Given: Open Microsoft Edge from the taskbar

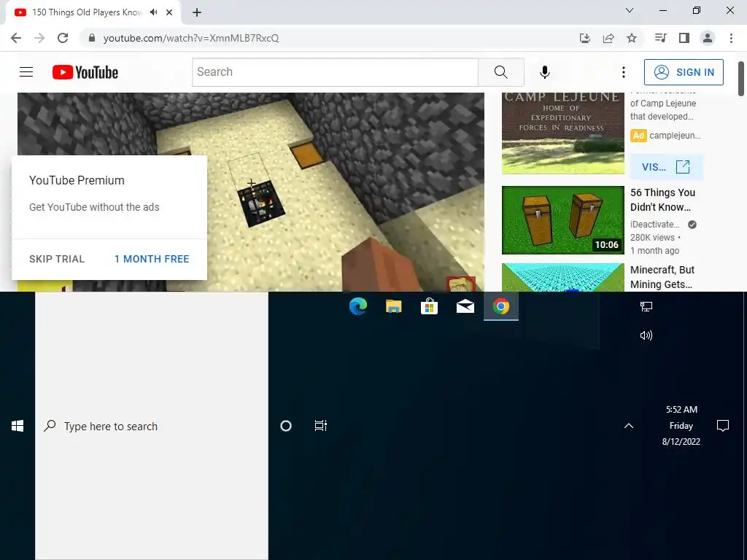Looking at the screenshot, I should click(357, 306).
